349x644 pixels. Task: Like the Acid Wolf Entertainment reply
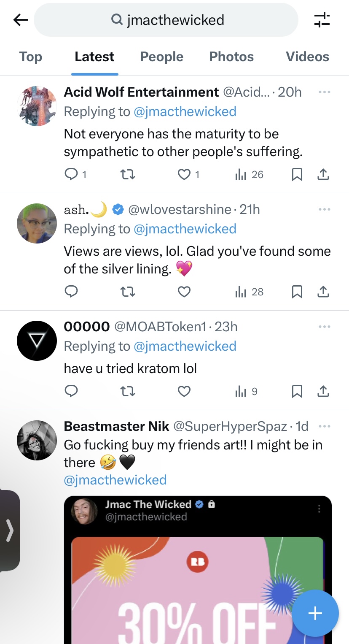(184, 174)
